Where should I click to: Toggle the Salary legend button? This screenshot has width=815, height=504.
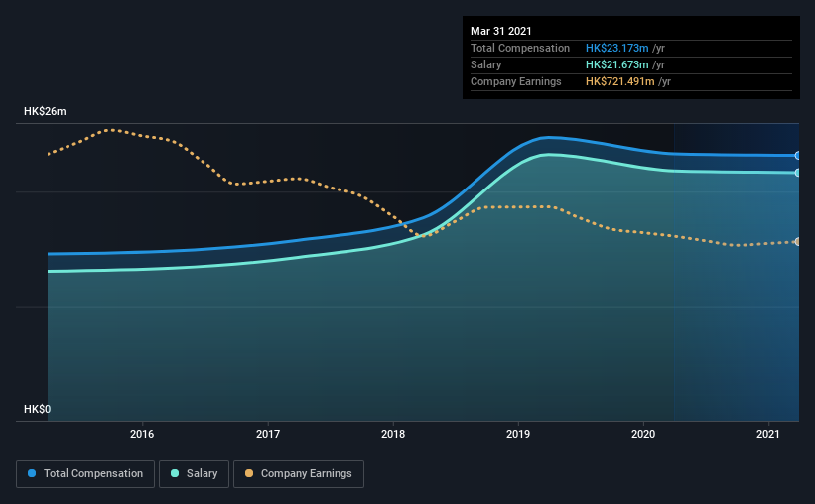coord(194,474)
